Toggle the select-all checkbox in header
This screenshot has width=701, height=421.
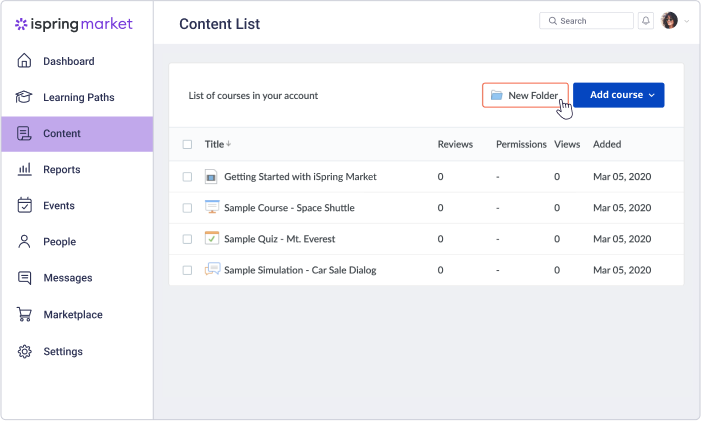(187, 144)
